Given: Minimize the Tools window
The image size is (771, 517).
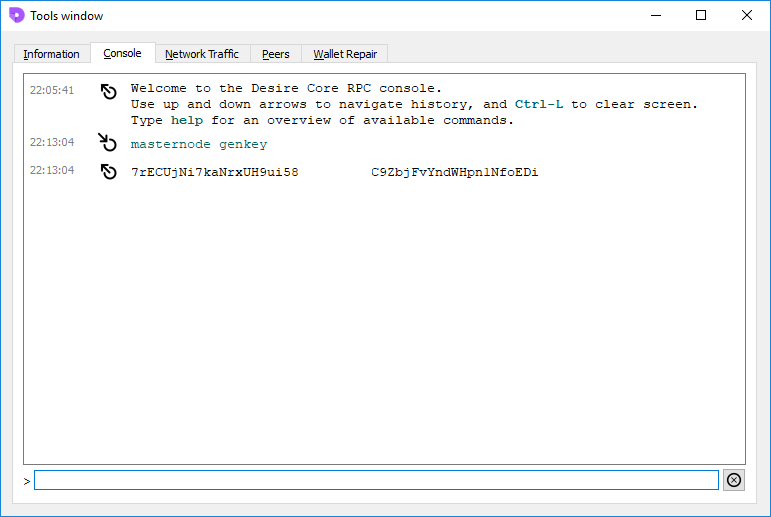Looking at the screenshot, I should click(x=656, y=15).
